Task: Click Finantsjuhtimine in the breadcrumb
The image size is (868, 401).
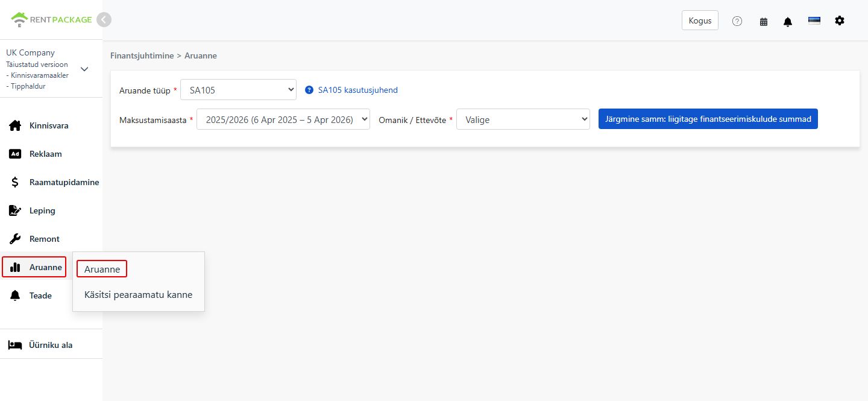Action: pos(142,55)
